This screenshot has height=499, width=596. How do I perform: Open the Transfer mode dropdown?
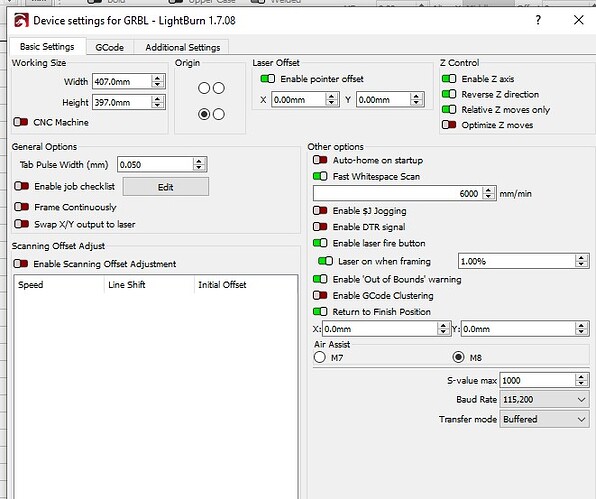pos(544,419)
